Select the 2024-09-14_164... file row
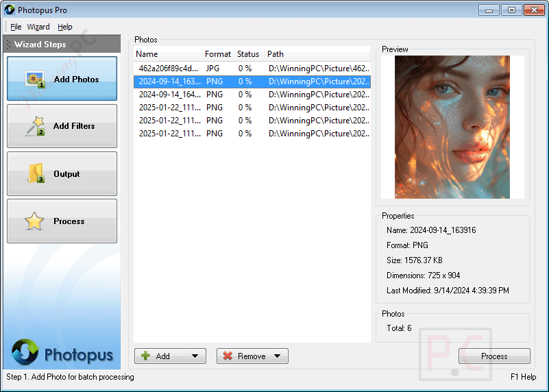This screenshot has height=392, width=549. 252,95
